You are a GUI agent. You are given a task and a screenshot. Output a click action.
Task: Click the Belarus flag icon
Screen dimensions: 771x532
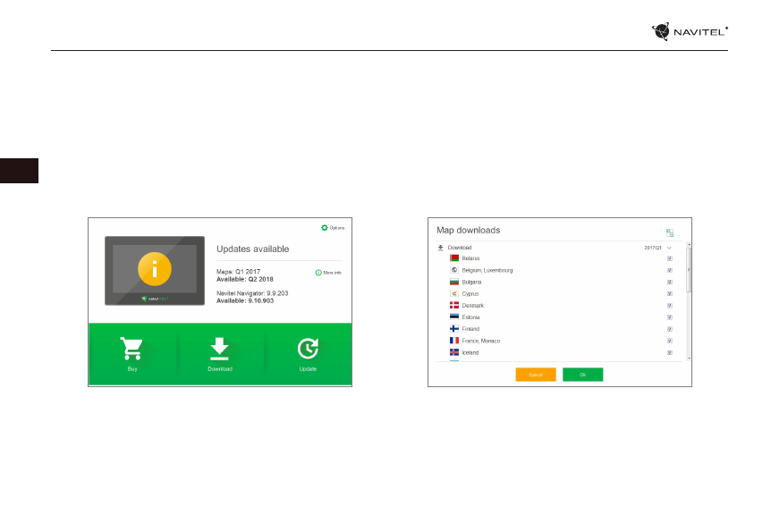click(454, 258)
